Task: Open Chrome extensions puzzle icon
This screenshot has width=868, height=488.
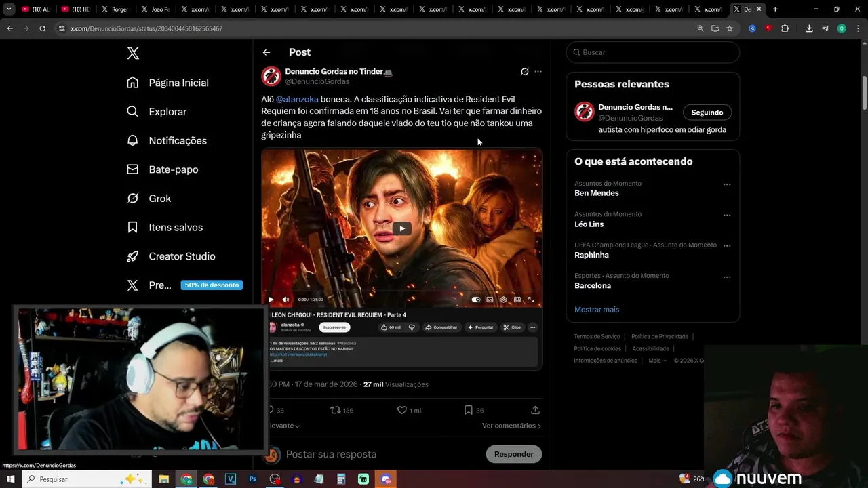Action: click(785, 28)
